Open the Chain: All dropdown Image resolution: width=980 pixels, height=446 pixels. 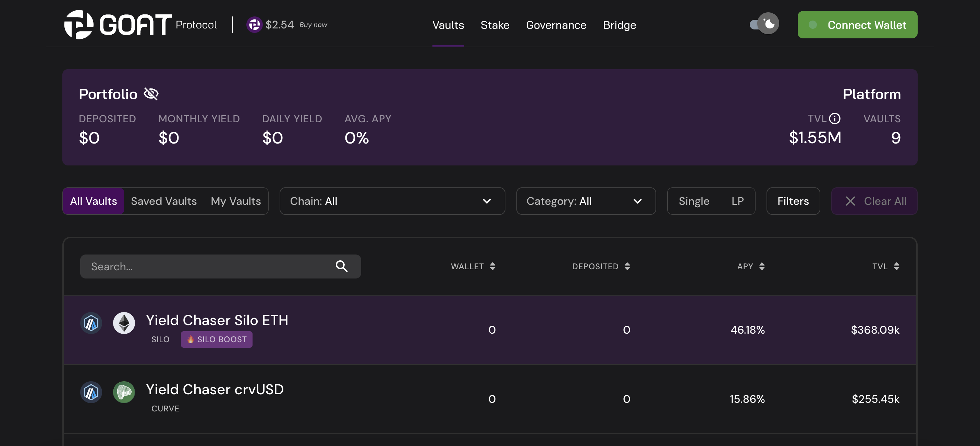[x=392, y=201]
